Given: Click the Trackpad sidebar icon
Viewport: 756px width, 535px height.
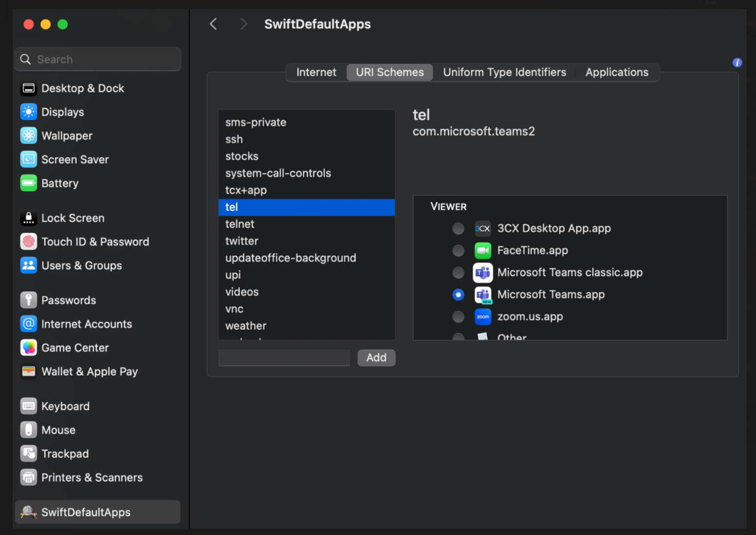Looking at the screenshot, I should 29,453.
